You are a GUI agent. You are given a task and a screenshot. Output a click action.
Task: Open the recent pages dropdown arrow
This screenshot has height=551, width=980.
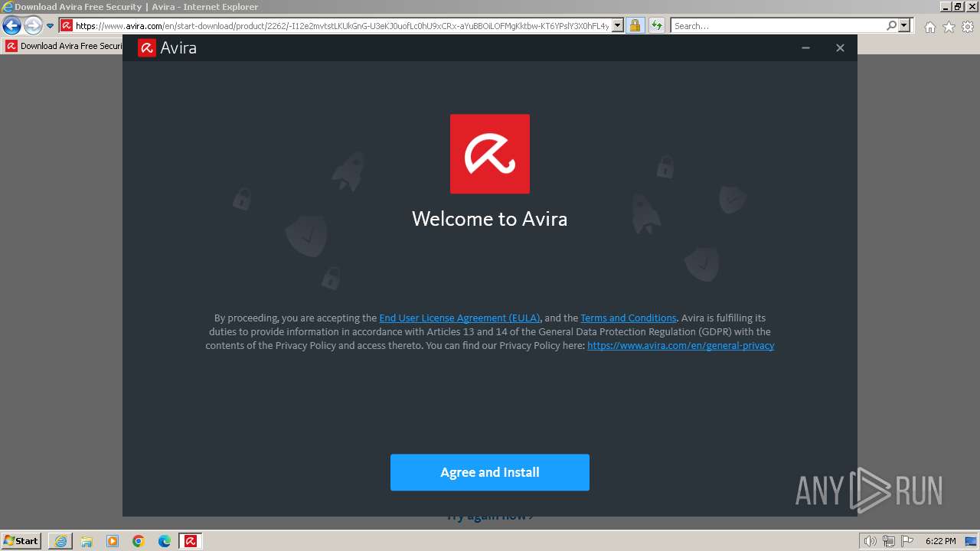click(x=50, y=26)
